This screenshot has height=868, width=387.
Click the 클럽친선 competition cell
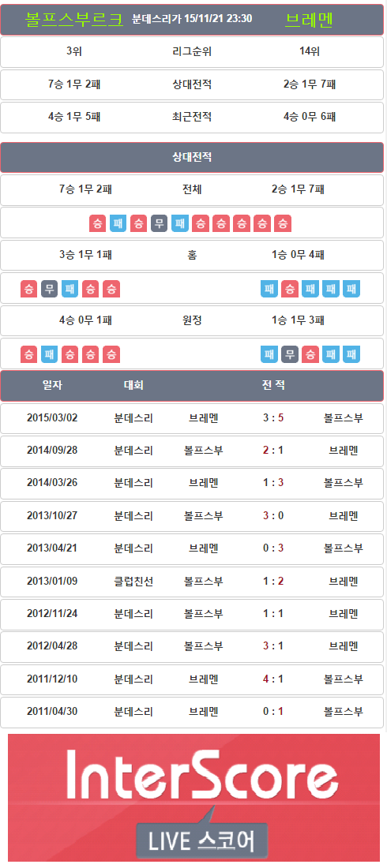133,582
